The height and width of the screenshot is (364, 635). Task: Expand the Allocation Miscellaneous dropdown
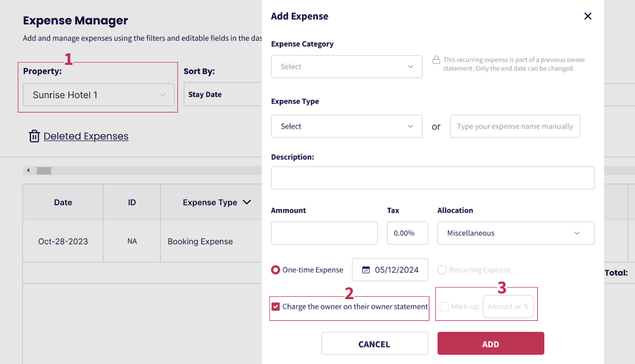(x=516, y=233)
